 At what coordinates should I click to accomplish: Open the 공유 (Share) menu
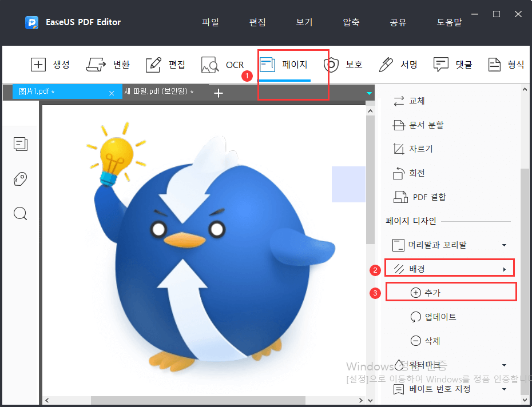tap(398, 22)
